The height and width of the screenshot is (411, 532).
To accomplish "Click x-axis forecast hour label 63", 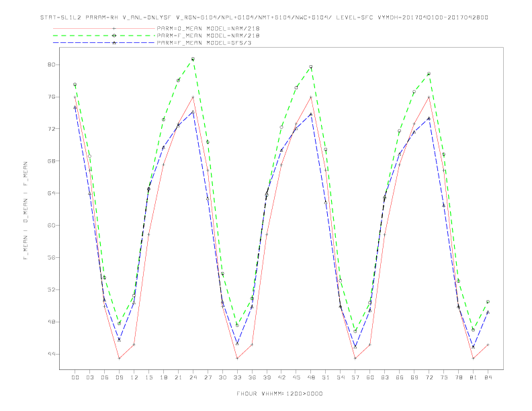I will (x=385, y=377).
